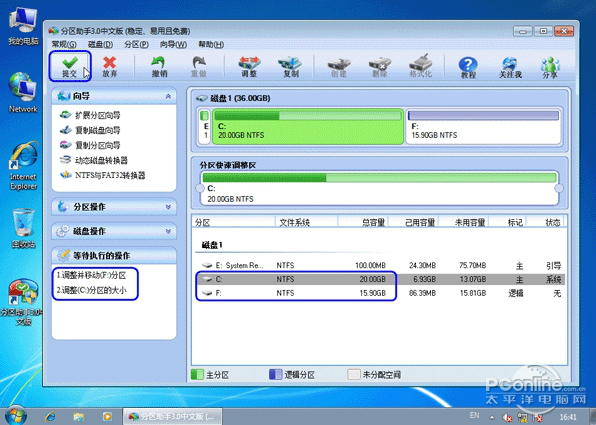Screen dimensions: 596x425
Task: Launch the 复制分区向导 wizard
Action: click(90, 145)
